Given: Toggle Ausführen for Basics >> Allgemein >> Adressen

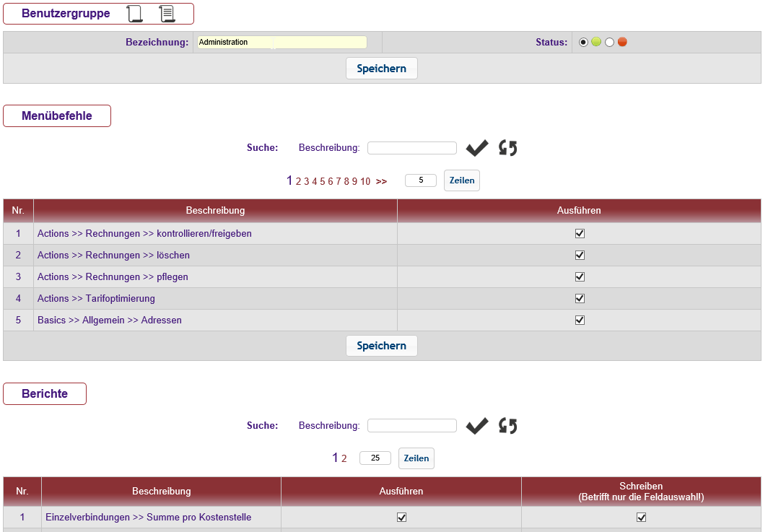Looking at the screenshot, I should (579, 320).
